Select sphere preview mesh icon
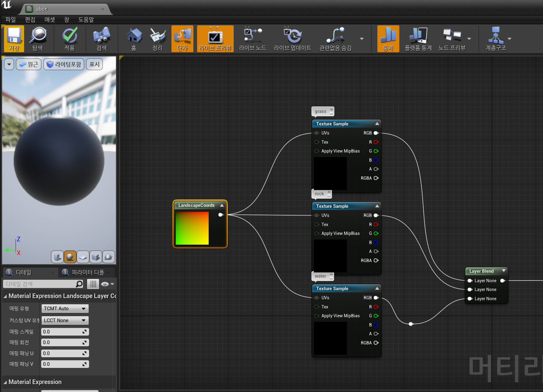Image resolution: width=543 pixels, height=392 pixels. [x=70, y=257]
